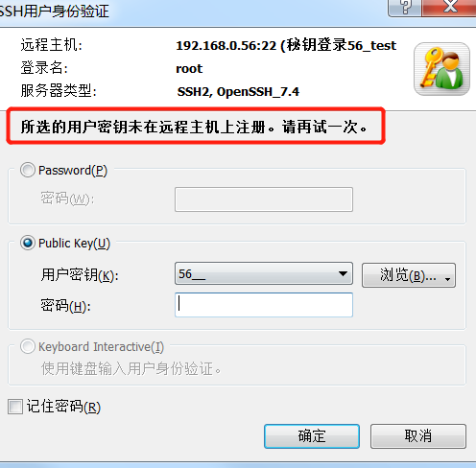Click the server type SSH2, OpenSSH_7.4 text
The image size is (476, 468).
tap(238, 92)
